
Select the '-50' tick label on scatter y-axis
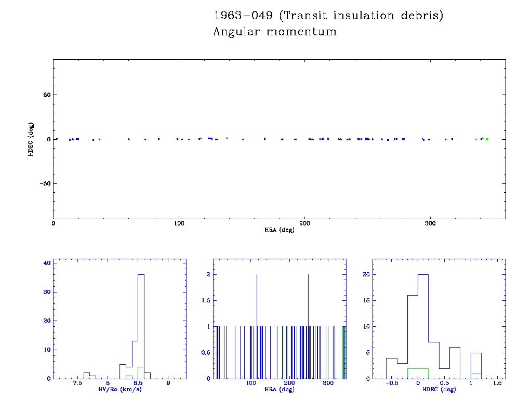coord(44,184)
